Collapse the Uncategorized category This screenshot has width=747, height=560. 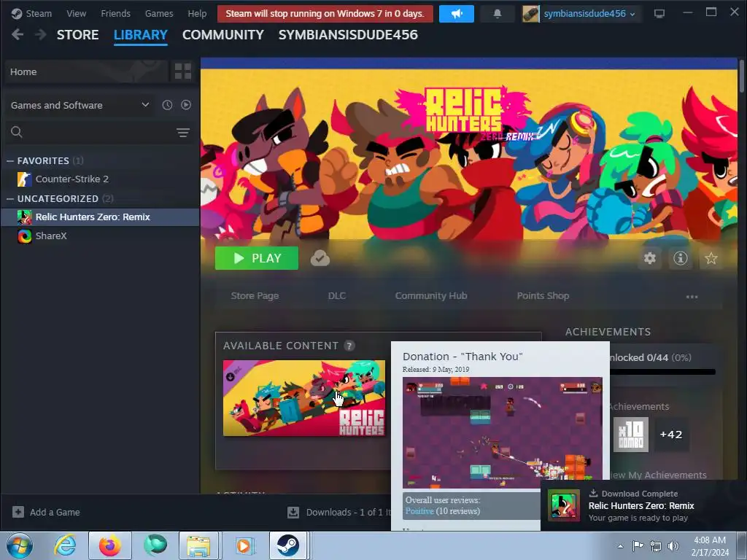pyautogui.click(x=10, y=199)
